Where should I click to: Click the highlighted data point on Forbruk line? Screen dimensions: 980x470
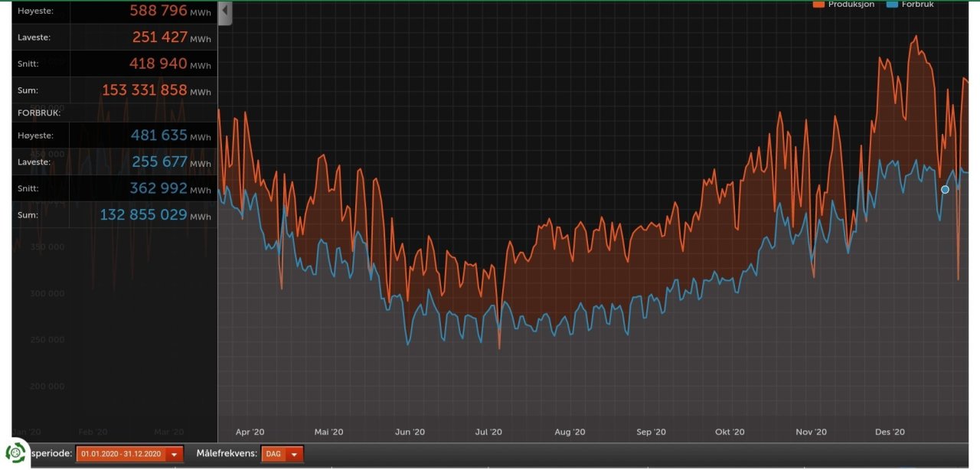945,189
